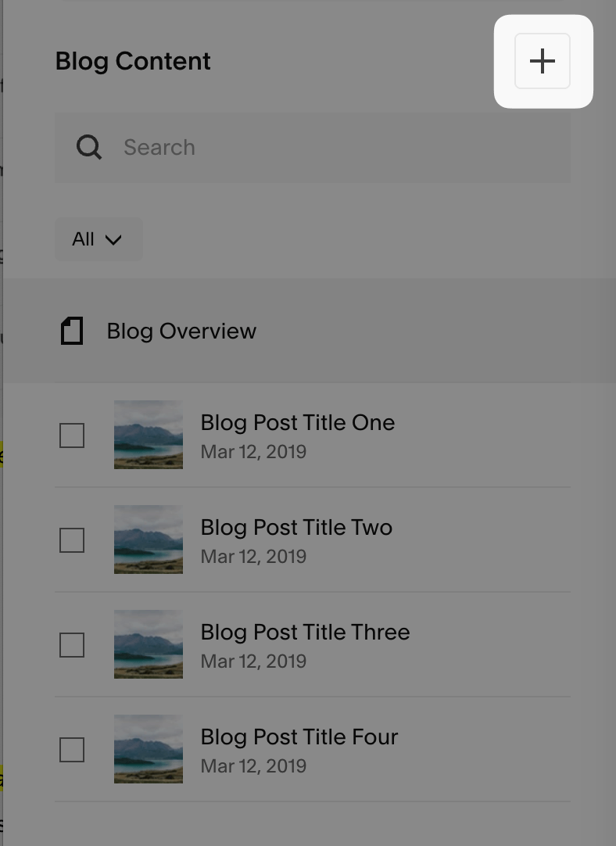The image size is (616, 846).
Task: Click the Blog Overview page icon
Action: (x=72, y=332)
